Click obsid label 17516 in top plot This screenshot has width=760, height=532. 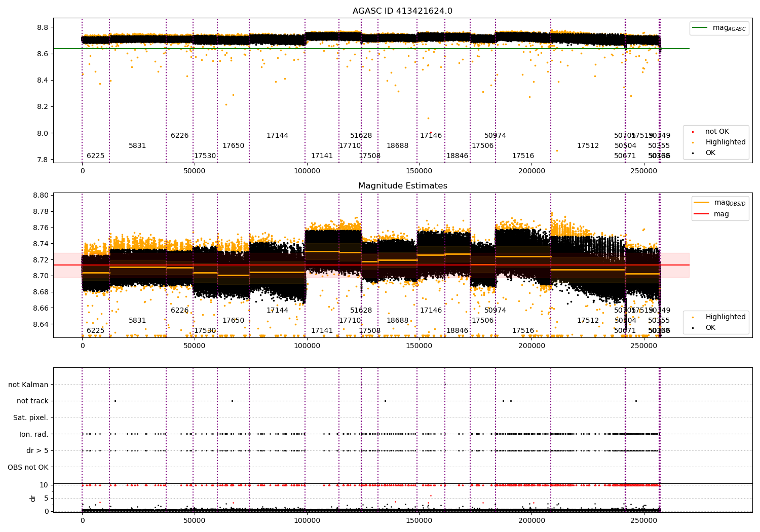point(523,156)
